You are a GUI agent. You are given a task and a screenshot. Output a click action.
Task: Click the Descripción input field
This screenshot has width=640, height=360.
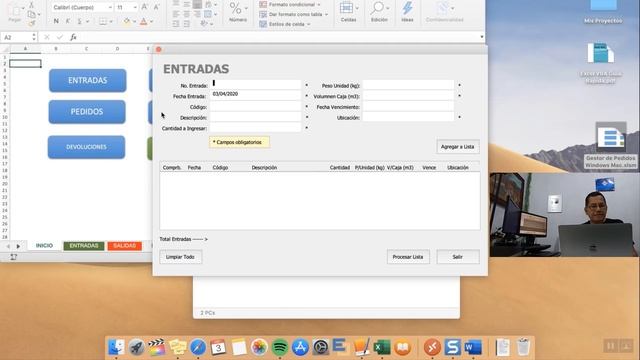[256, 117]
